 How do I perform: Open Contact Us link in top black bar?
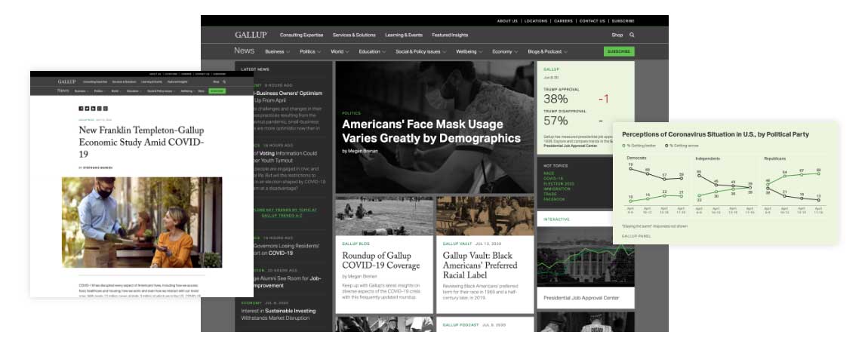click(x=592, y=21)
